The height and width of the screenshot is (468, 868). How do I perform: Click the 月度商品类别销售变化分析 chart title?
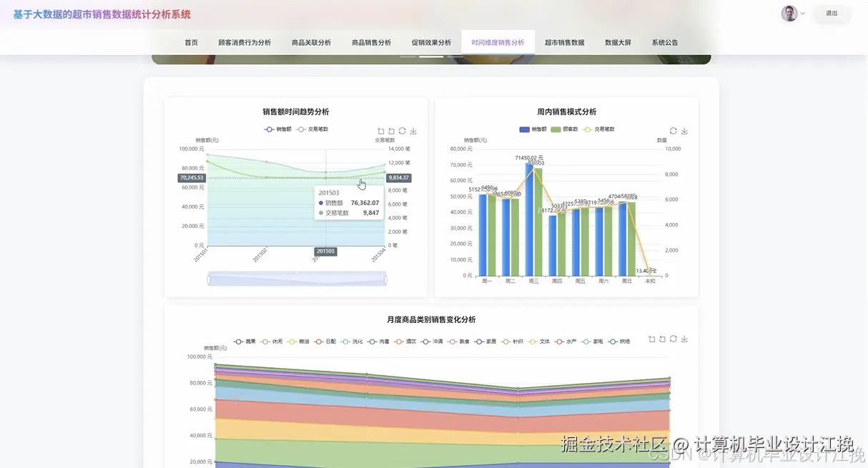pos(431,319)
